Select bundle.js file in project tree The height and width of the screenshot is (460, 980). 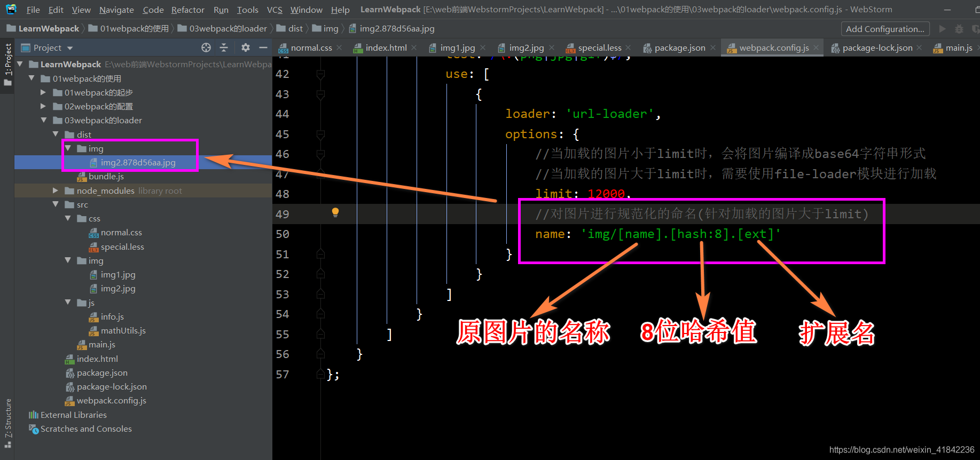106,176
